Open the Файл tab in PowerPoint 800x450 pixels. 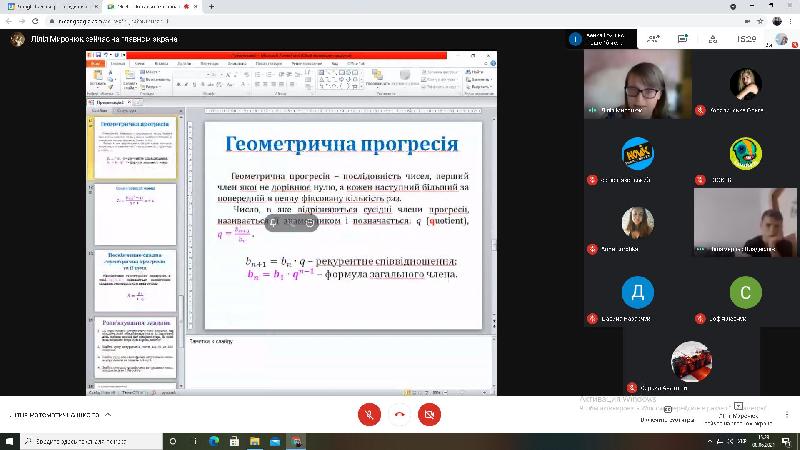(x=96, y=62)
